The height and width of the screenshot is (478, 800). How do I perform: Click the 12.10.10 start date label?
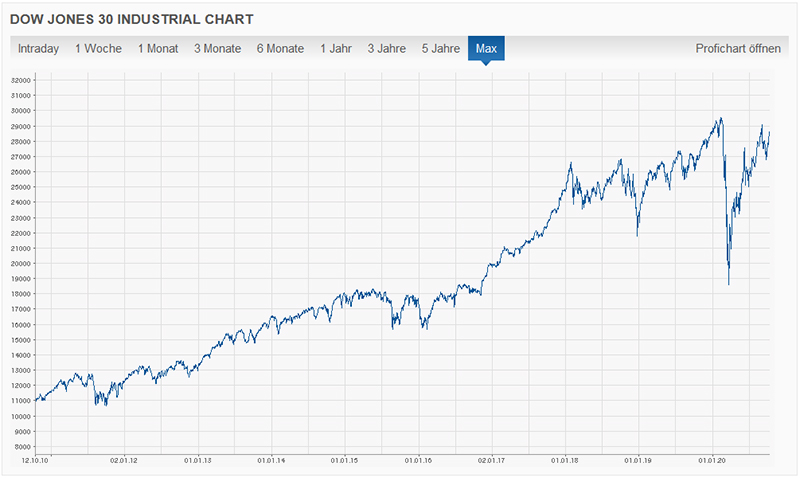click(x=38, y=461)
